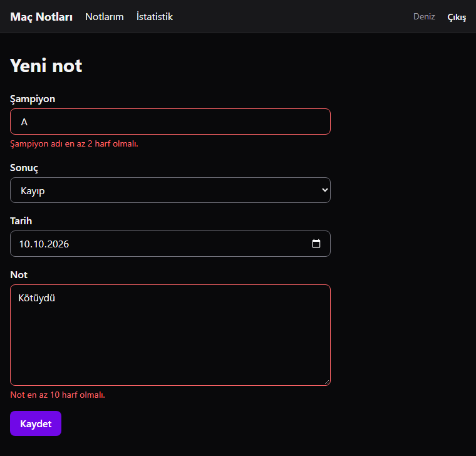Grab the Not textarea resize handle
Screen dimensions: 476x456
tap(327, 382)
